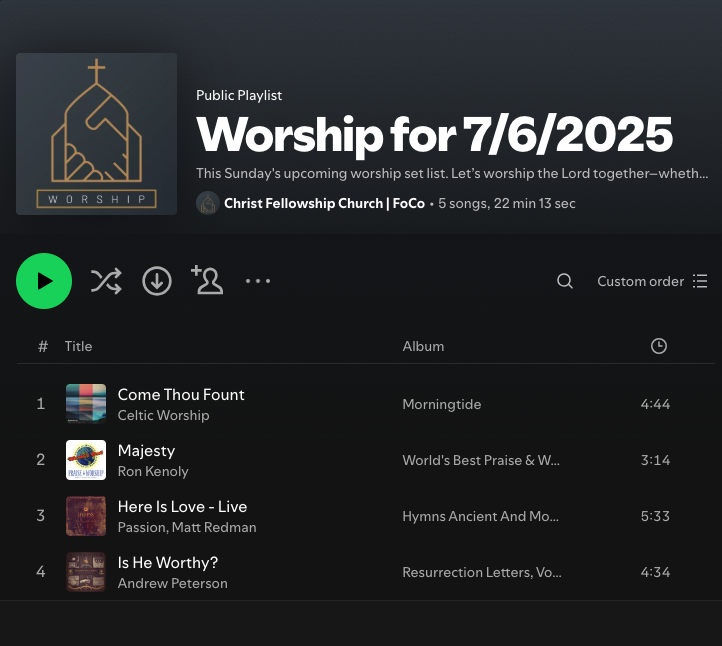Toggle shuffle for this playlist
Screen dimensions: 722x646
[x=106, y=281]
